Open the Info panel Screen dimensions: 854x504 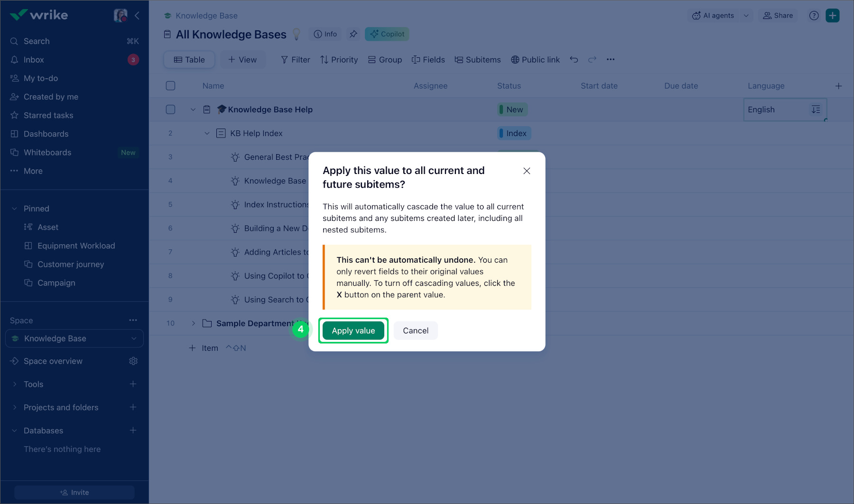pos(325,34)
